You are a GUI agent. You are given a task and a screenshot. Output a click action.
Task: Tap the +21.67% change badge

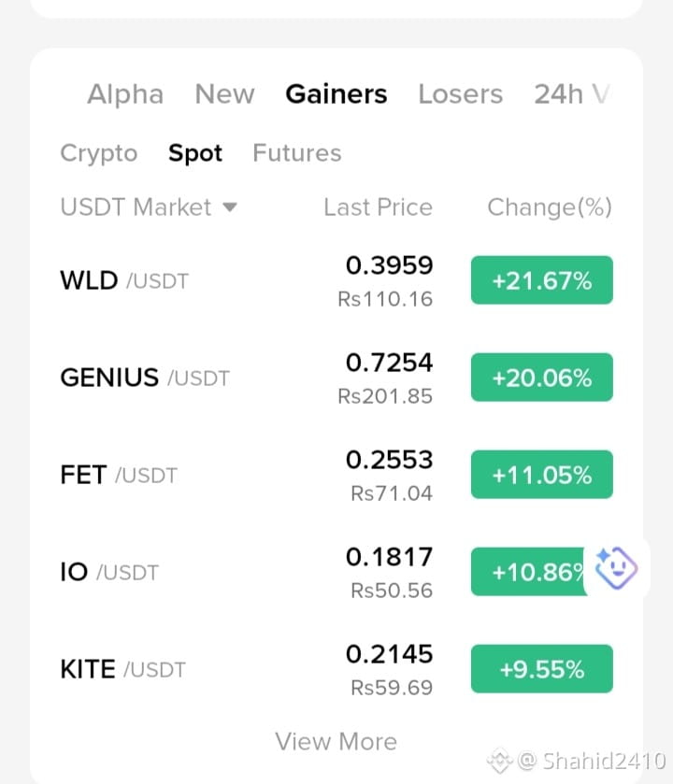542,280
